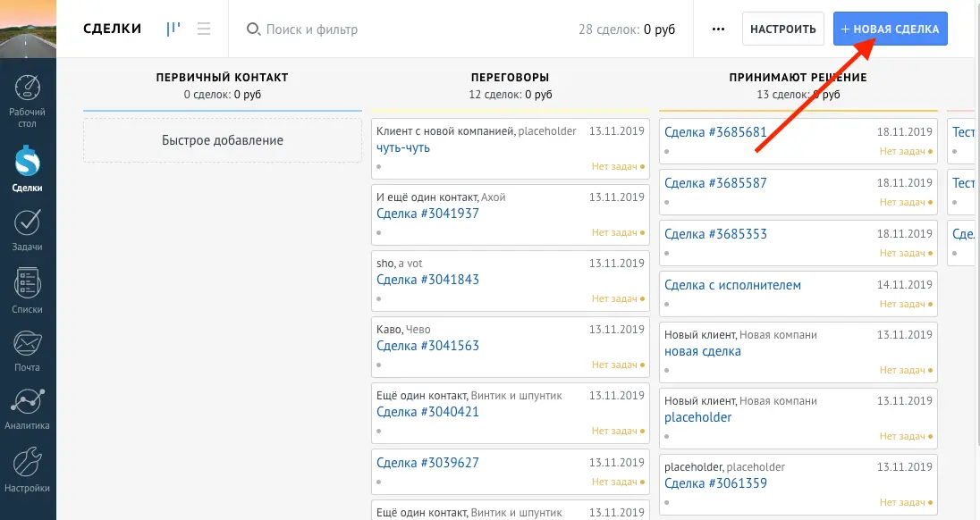Screen dimensions: 980x520
Task: Open Сделка #3061359
Action: 715,483
